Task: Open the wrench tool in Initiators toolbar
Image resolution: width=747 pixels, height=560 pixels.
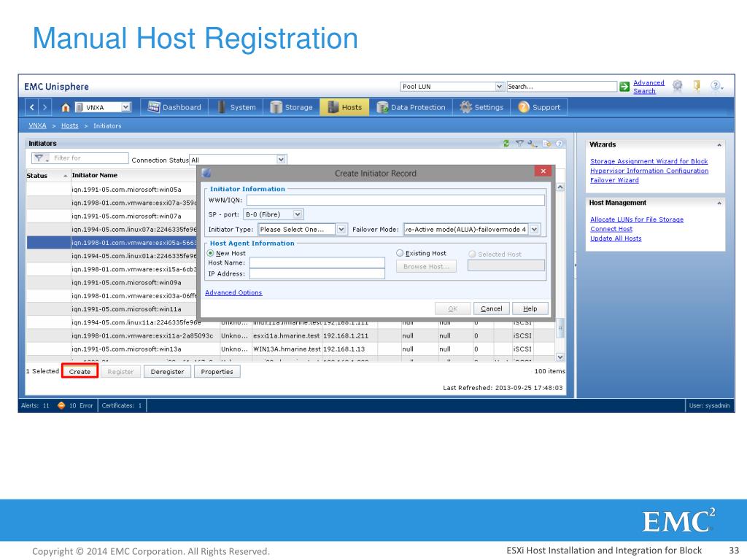Action: click(533, 144)
